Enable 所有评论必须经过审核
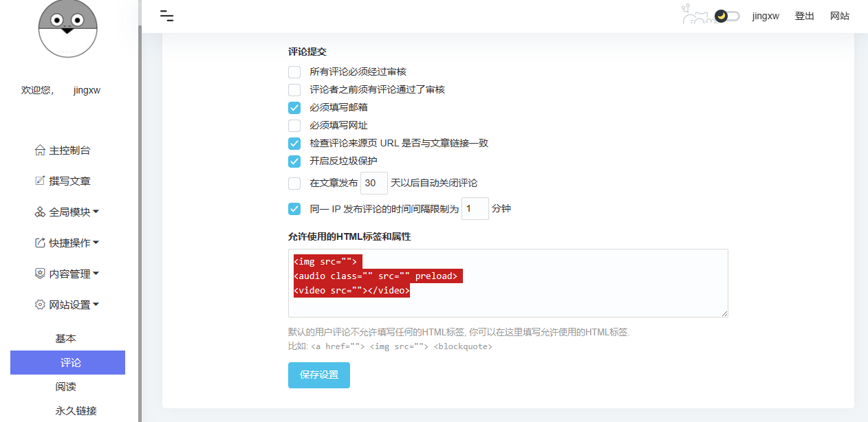868x422 pixels. tap(294, 71)
